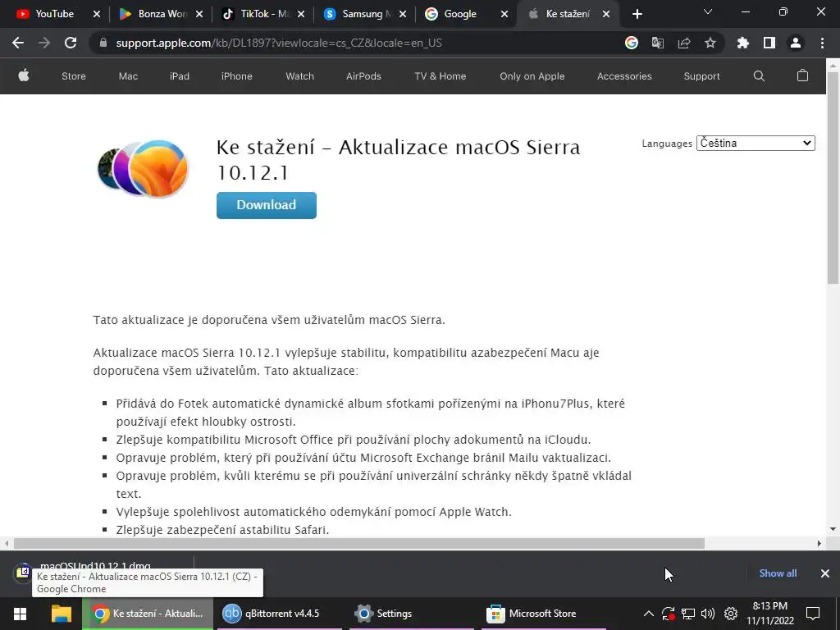Open the TV & Home navigation item
The height and width of the screenshot is (630, 840).
(441, 76)
